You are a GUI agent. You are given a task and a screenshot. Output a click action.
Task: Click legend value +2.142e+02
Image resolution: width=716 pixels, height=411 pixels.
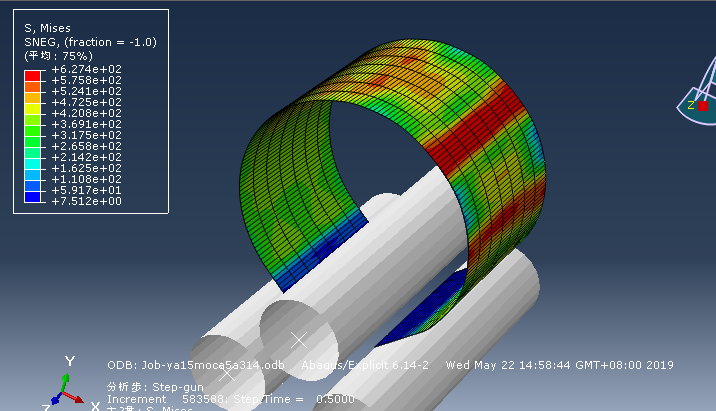pos(87,157)
